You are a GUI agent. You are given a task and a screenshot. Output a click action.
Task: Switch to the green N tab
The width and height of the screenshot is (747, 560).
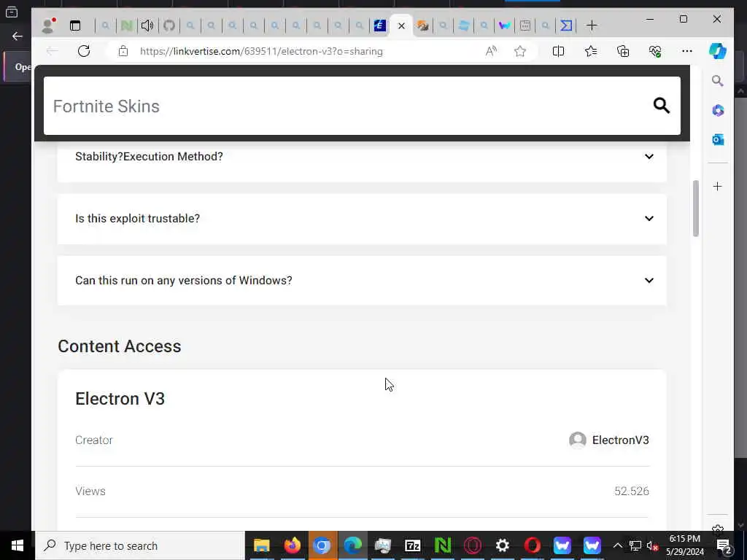pyautogui.click(x=126, y=26)
